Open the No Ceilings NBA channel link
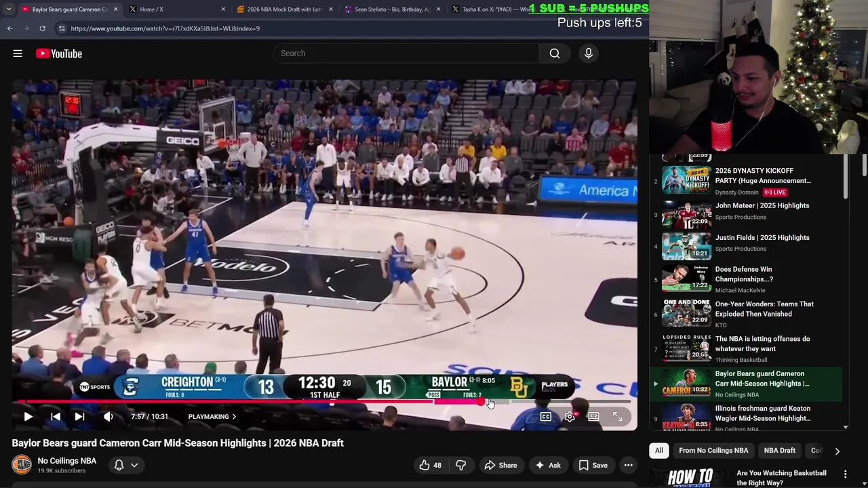This screenshot has width=868, height=488. (67, 461)
